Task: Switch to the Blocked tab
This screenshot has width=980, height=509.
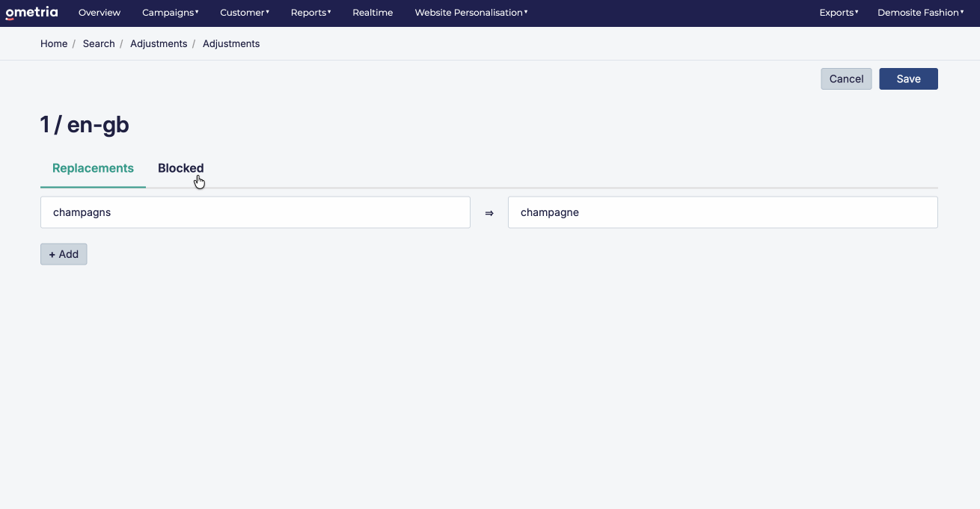Action: coord(180,168)
